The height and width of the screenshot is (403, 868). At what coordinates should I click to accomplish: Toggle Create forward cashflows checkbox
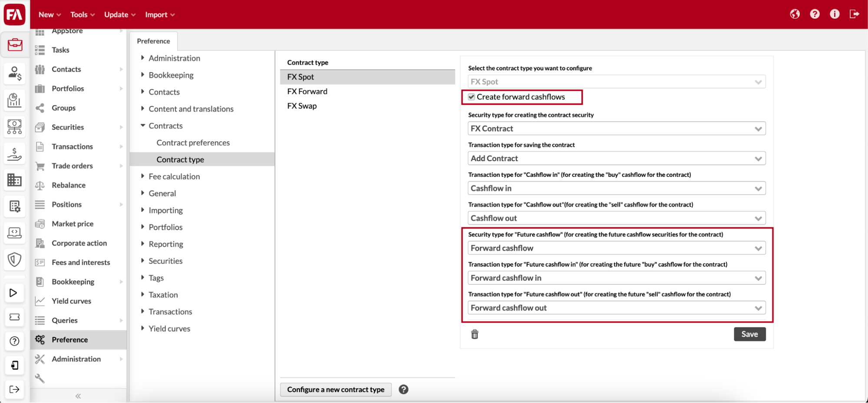click(x=472, y=97)
